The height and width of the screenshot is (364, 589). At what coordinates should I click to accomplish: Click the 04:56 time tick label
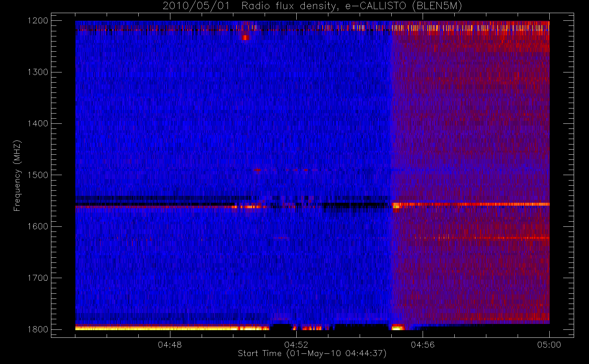point(423,345)
